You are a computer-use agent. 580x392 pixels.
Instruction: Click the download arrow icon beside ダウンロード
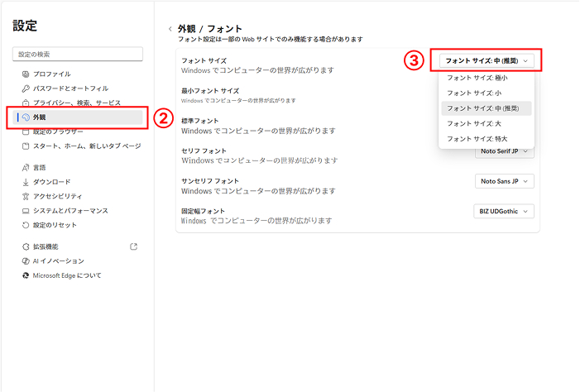pyautogui.click(x=26, y=182)
